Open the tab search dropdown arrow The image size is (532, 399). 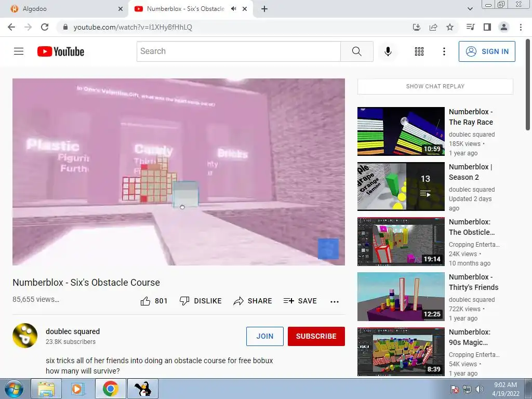tap(470, 9)
